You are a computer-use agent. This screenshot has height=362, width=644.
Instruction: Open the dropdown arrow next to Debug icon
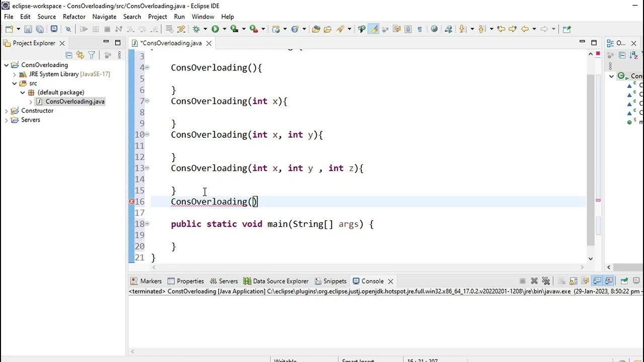click(205, 29)
